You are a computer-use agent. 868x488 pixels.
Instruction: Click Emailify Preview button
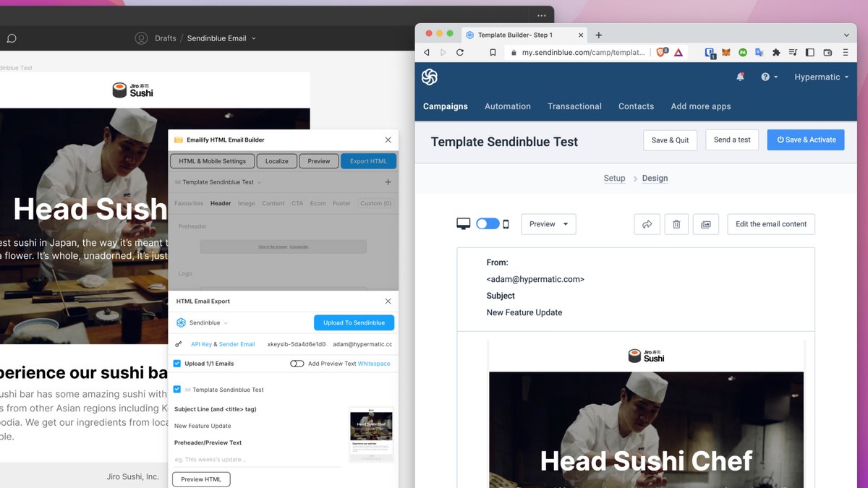318,161
